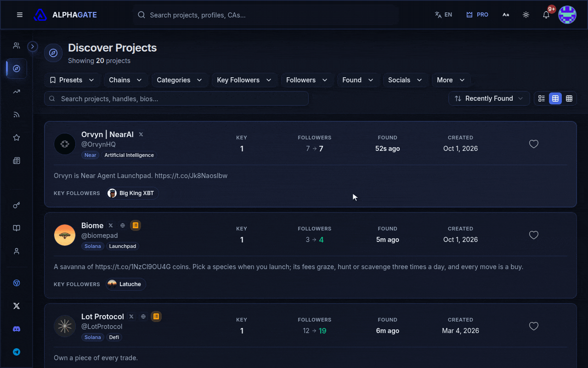The image size is (588, 368).
Task: Open the notifications bell
Action: tap(546, 15)
